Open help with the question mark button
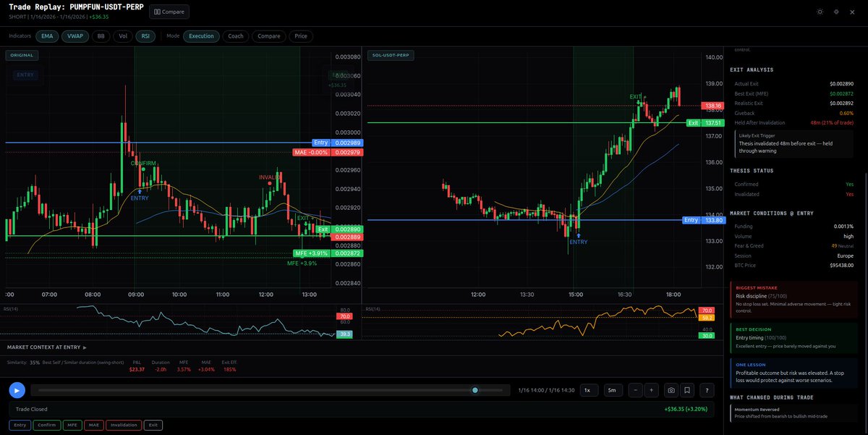The height and width of the screenshot is (435, 868). 707,390
